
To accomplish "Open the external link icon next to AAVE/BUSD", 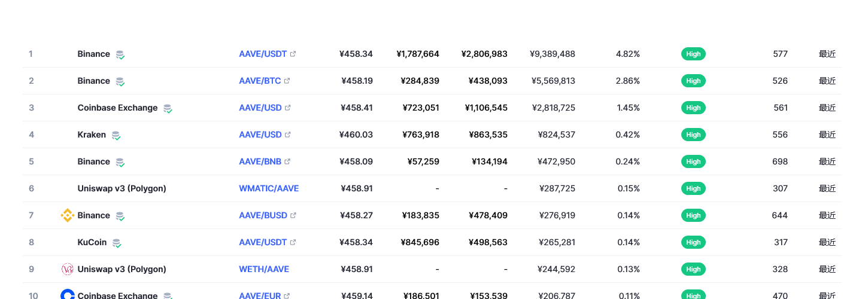I will pyautogui.click(x=293, y=215).
